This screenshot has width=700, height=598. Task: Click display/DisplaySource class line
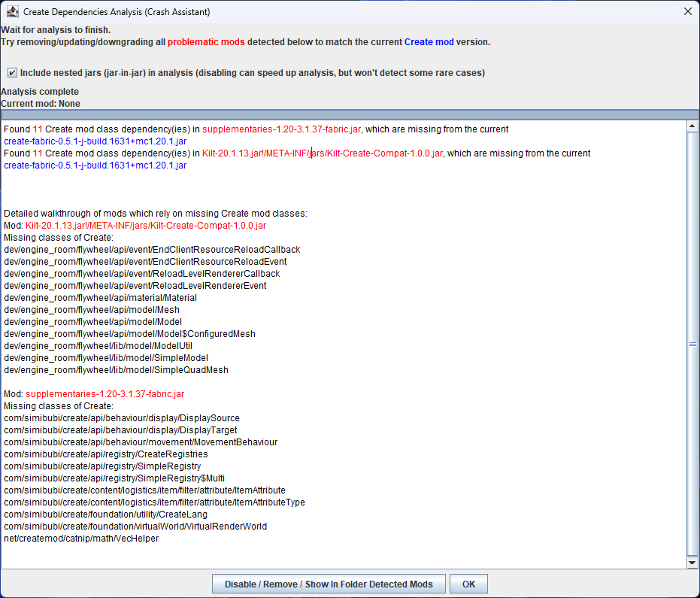tap(122, 418)
